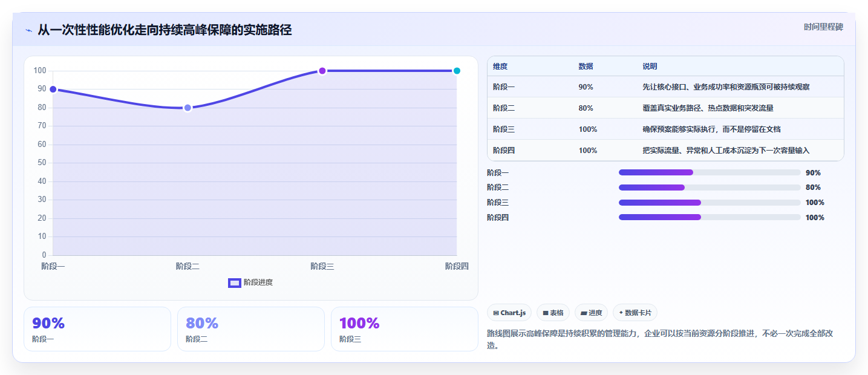Click the 90% cell in the table
Image resolution: width=868 pixels, height=375 pixels.
point(586,87)
